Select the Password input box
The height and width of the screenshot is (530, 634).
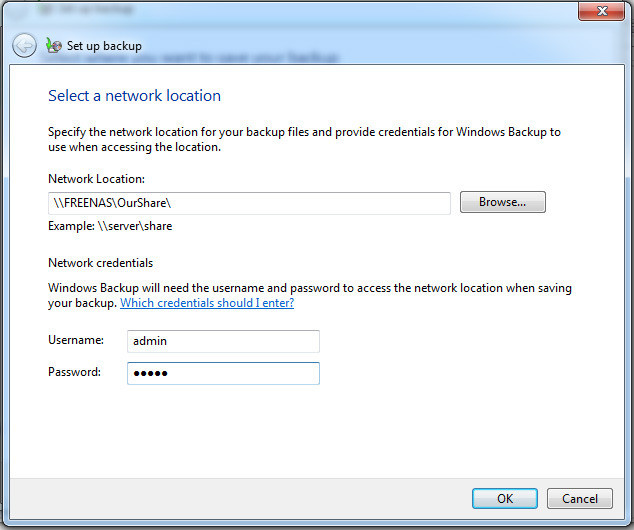[223, 373]
